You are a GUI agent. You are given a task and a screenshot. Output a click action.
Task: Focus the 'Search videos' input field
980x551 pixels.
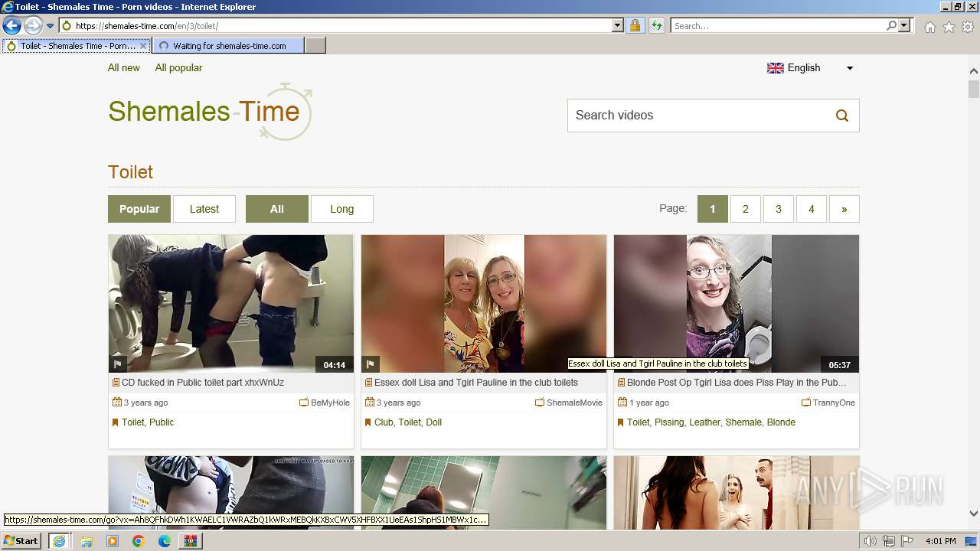(x=697, y=116)
